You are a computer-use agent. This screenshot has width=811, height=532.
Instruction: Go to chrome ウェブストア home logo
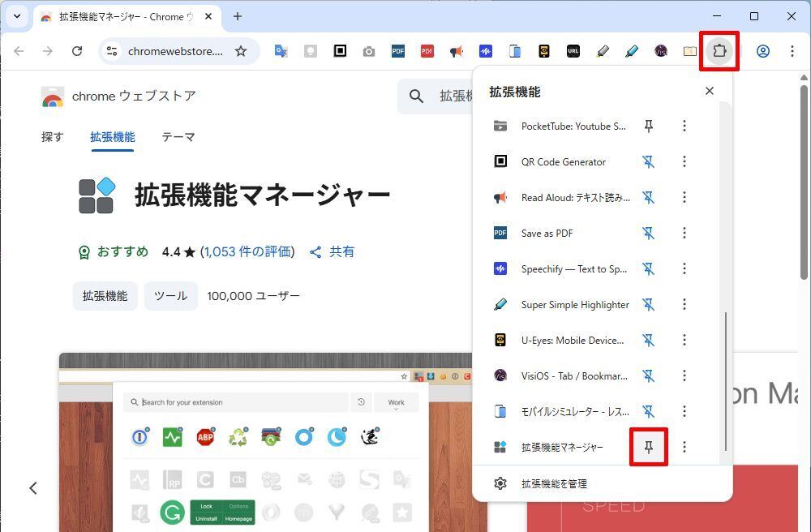(118, 97)
